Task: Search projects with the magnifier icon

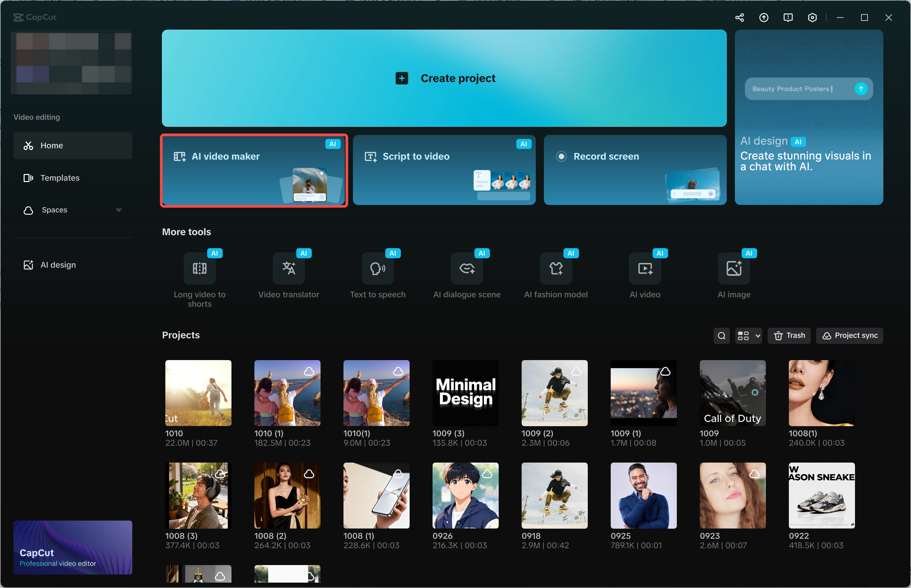Action: pos(721,335)
